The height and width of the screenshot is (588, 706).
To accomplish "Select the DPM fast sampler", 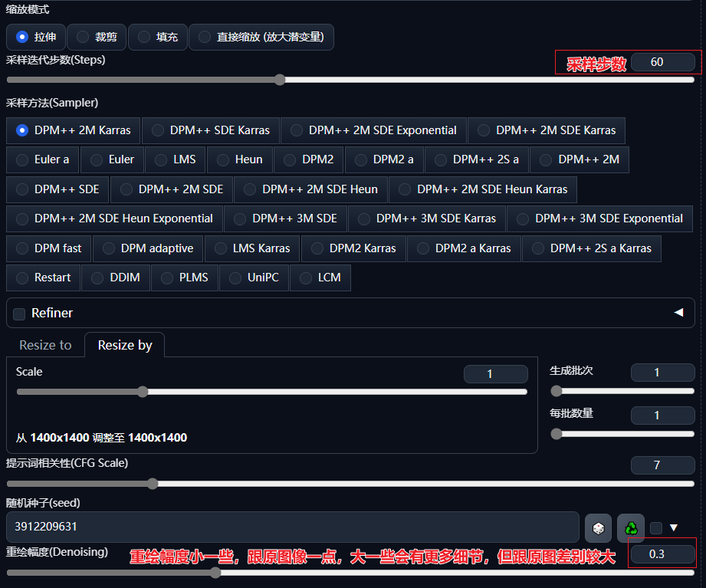I will 48,248.
